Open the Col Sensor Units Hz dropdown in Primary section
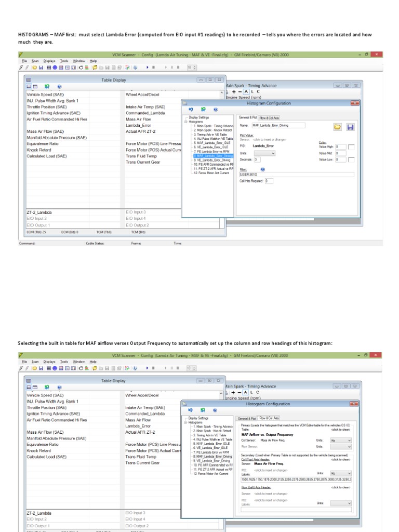Image resolution: width=399 pixels, height=532 pixels. (341, 441)
